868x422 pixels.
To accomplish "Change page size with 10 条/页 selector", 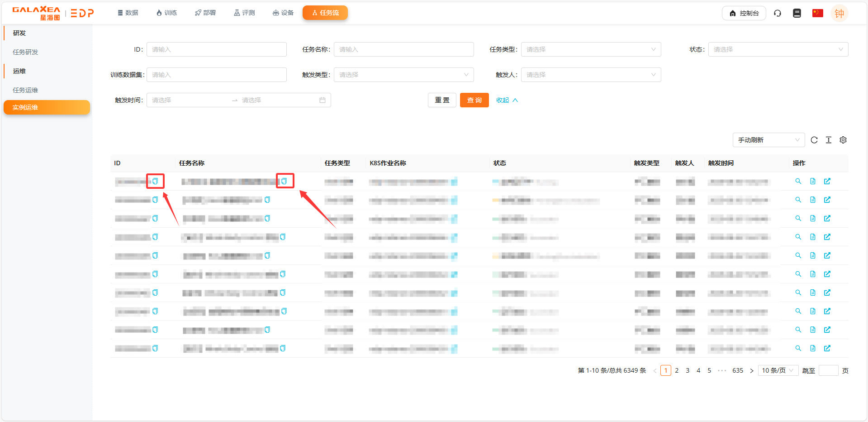I will point(778,370).
